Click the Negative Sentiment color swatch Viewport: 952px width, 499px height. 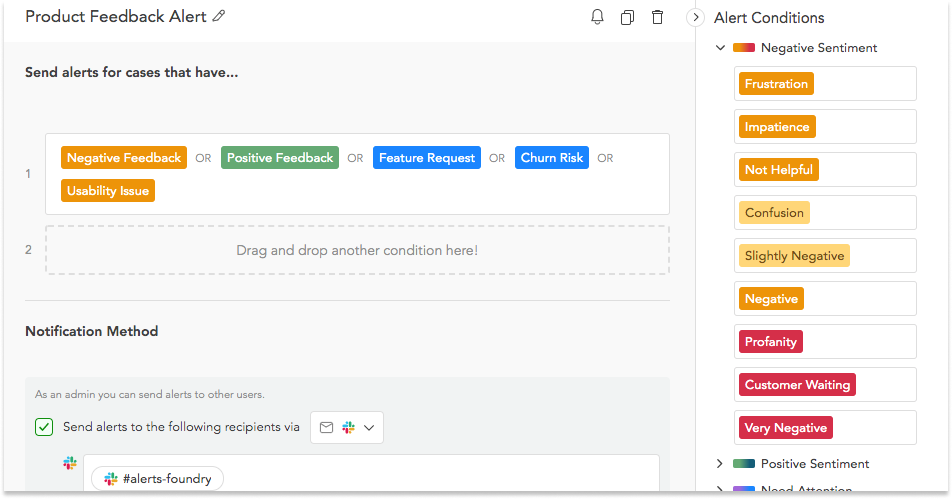[x=744, y=48]
